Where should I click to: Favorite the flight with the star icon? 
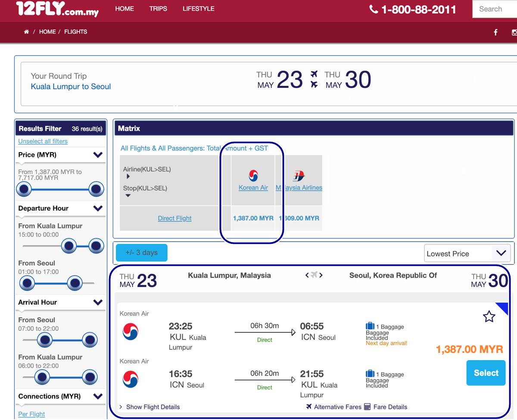(489, 317)
